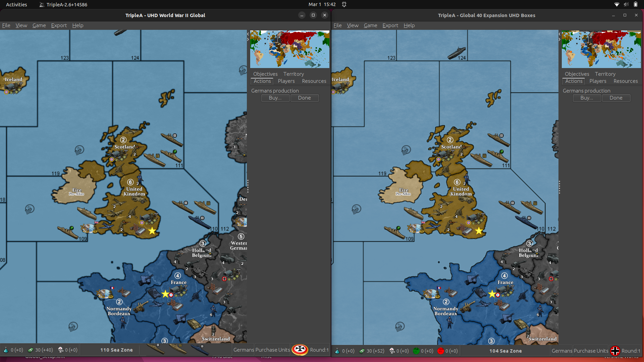644x362 pixels.
Task: Click tech flask icon in left window status bar
Action: click(x=6, y=350)
